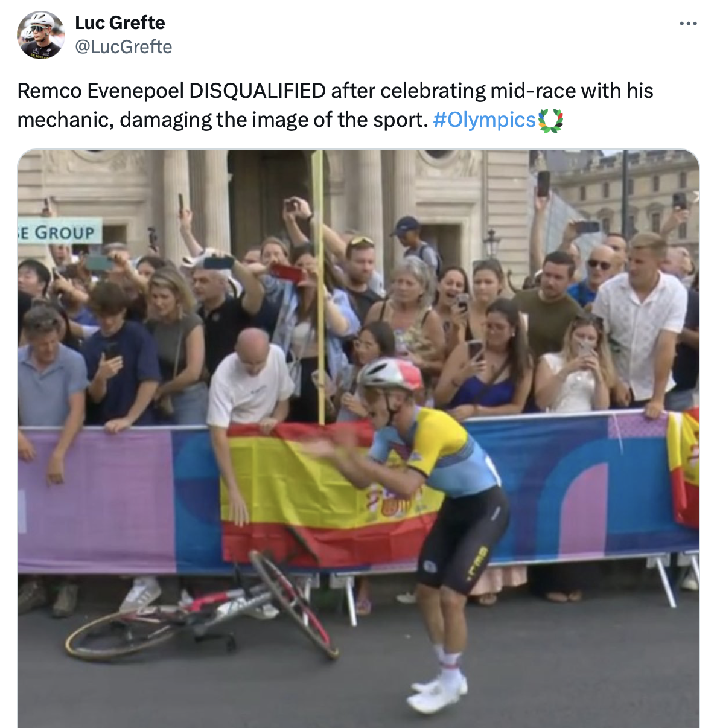Click Luc Grefte's profile avatar
The height and width of the screenshot is (728, 717).
coord(41,35)
